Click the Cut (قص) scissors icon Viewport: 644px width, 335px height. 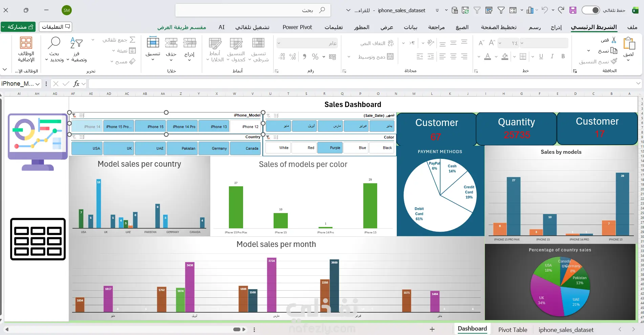614,40
